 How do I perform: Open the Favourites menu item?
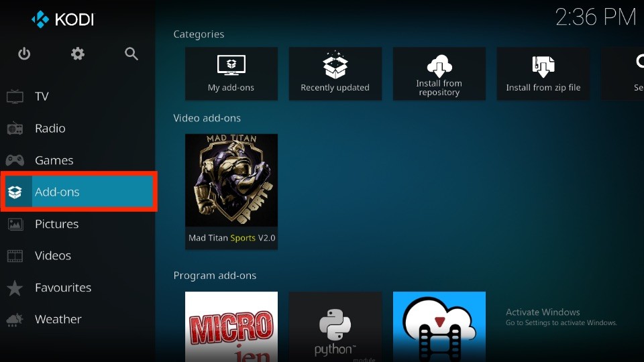pyautogui.click(x=63, y=288)
